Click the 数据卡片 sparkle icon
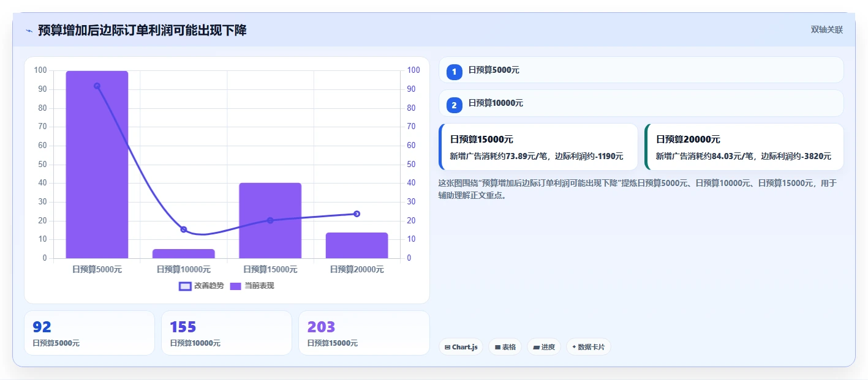868x380 pixels. (574, 347)
